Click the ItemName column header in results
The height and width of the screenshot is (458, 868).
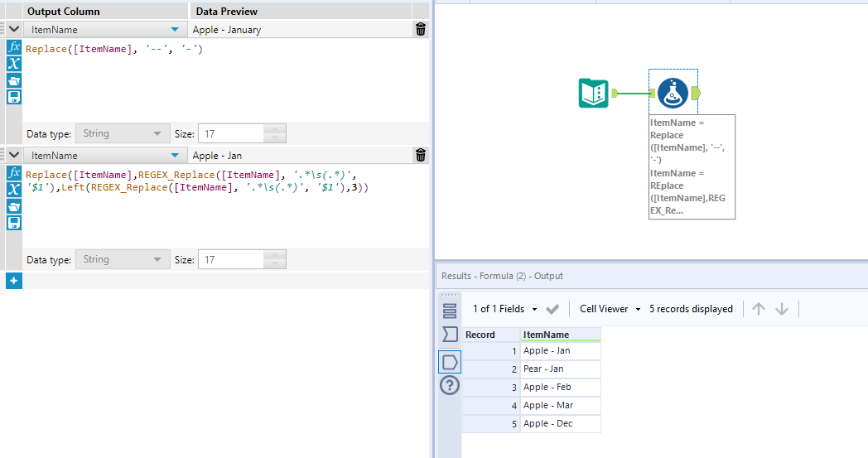(560, 335)
